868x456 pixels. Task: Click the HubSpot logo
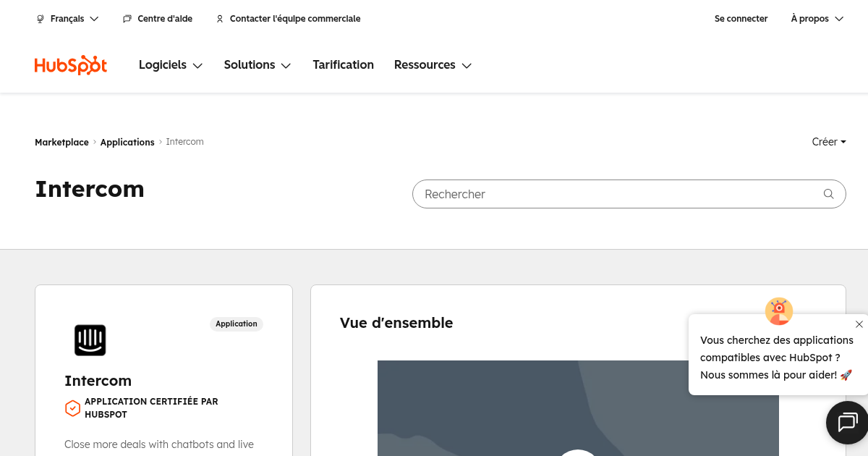tap(71, 65)
